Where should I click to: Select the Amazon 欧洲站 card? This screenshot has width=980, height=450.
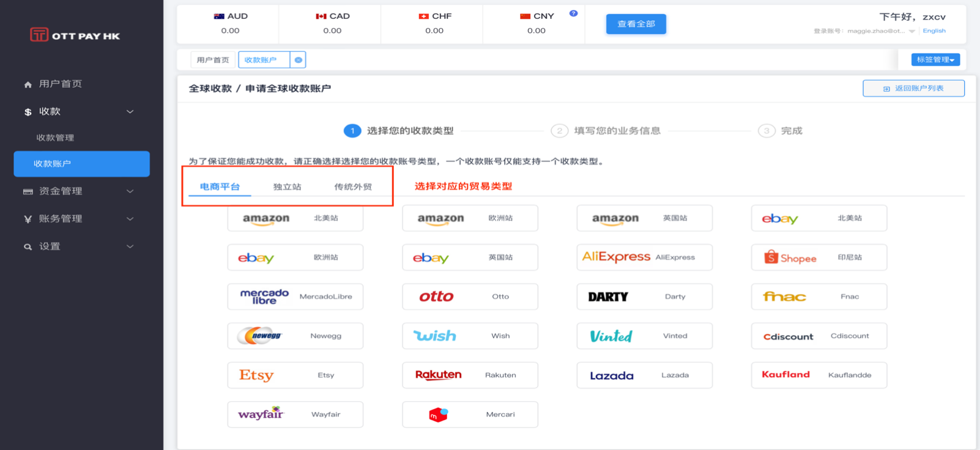coord(470,218)
